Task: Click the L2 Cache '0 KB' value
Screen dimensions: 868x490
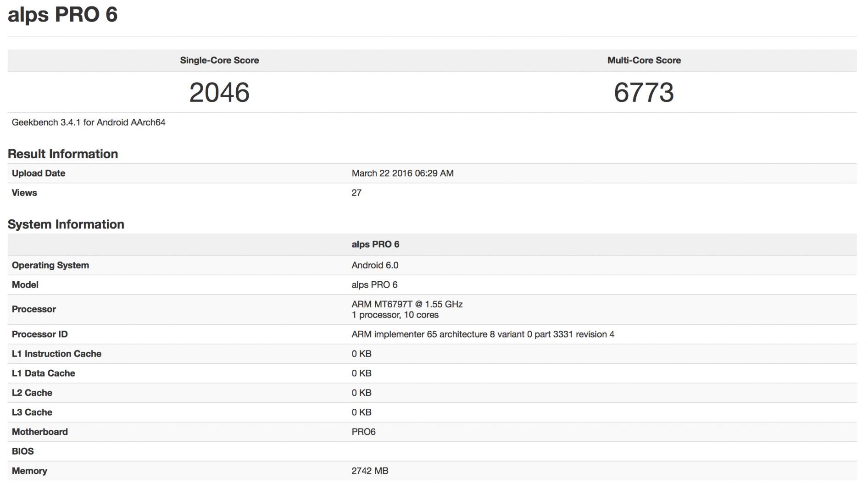Action: (x=362, y=393)
